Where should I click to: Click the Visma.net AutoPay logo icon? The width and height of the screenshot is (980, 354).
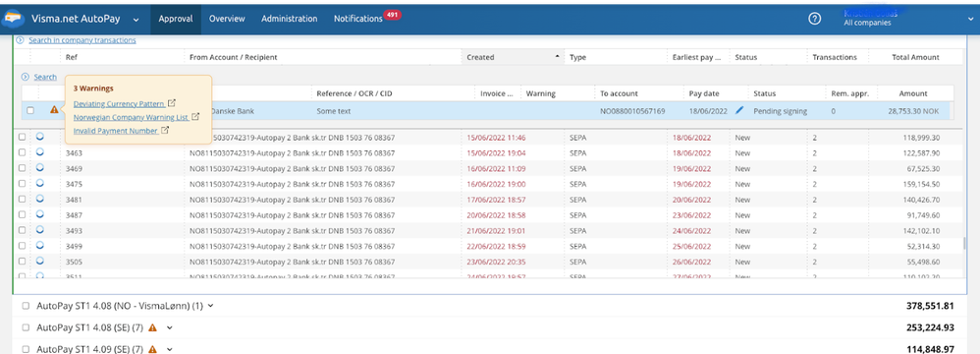click(x=12, y=19)
